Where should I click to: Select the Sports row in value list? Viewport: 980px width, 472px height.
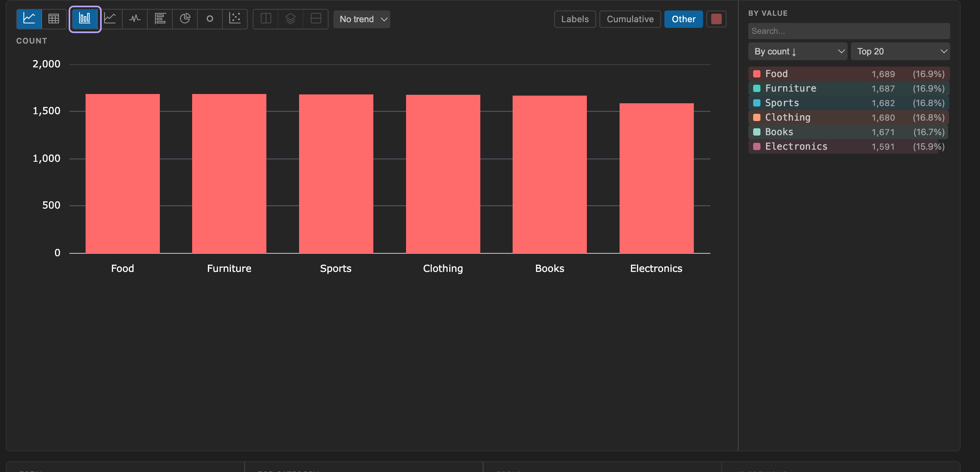coord(849,103)
